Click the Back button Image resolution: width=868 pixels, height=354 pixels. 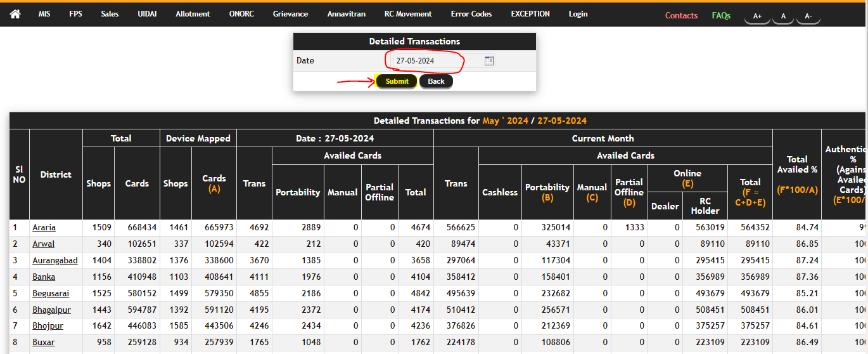point(436,81)
